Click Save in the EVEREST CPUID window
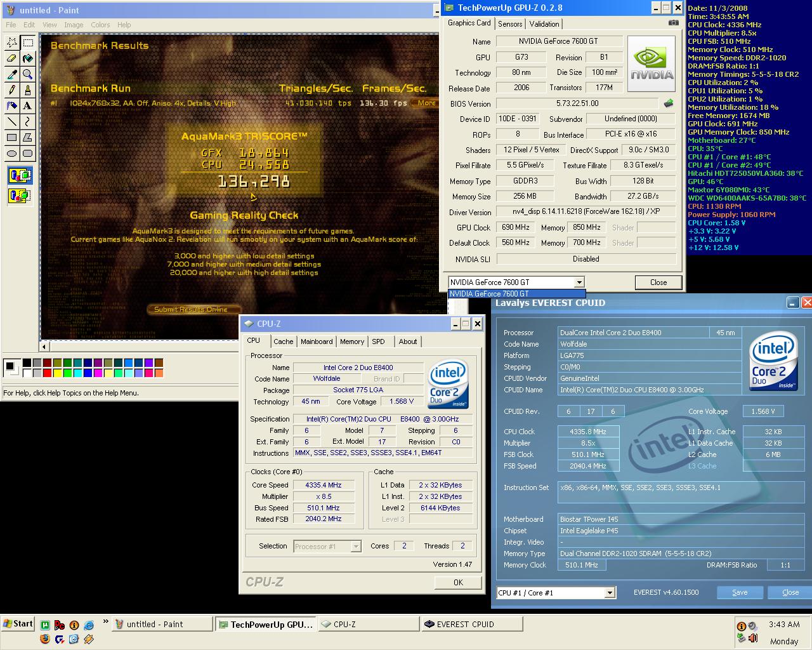 tap(740, 592)
